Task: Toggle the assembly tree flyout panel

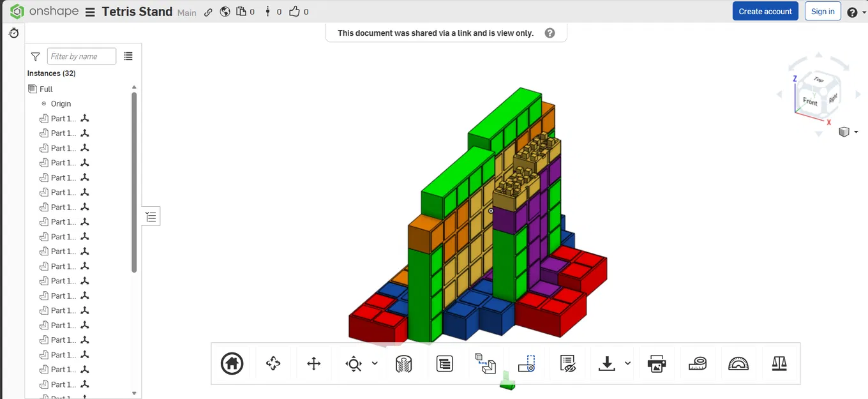Action: point(151,216)
